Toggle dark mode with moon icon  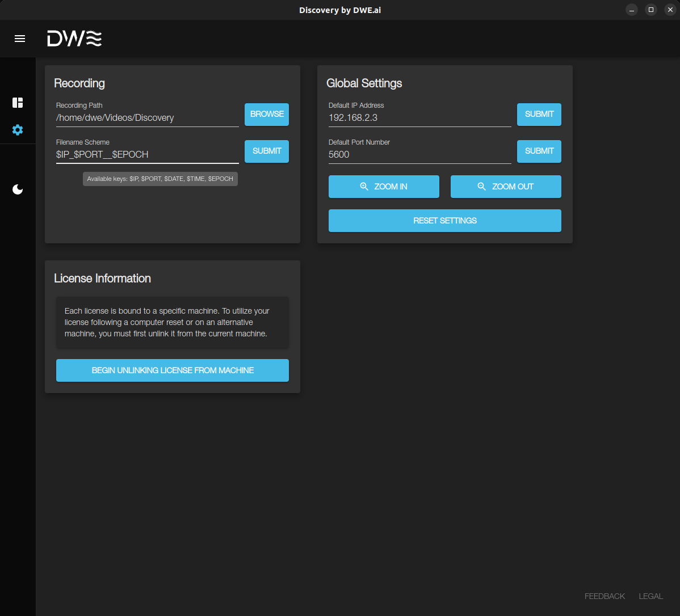[18, 189]
